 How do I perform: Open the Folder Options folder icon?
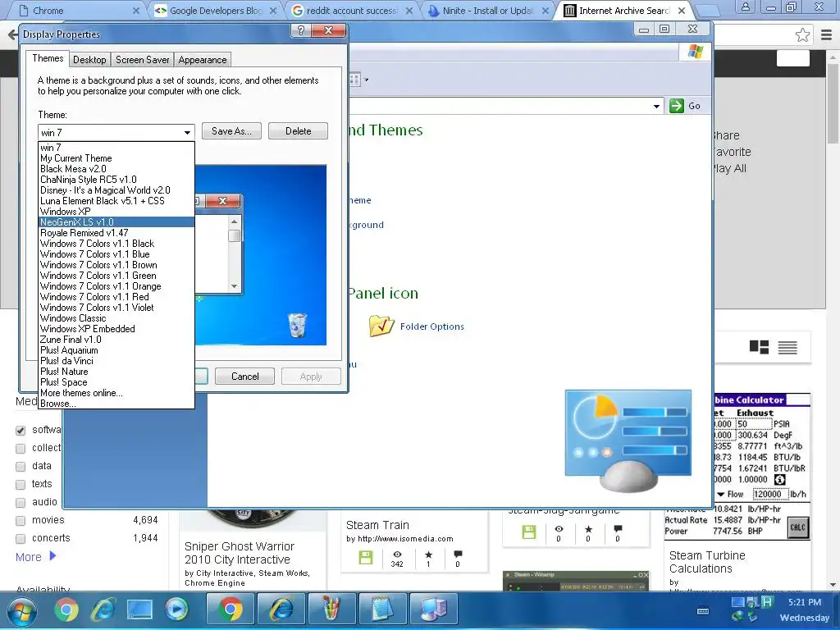381,326
